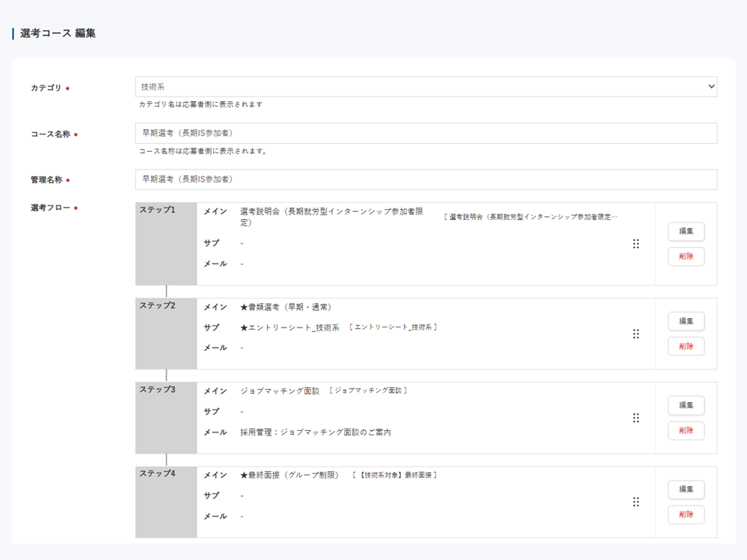
Task: Click the drag handle icon in ステップ2
Action: [636, 334]
